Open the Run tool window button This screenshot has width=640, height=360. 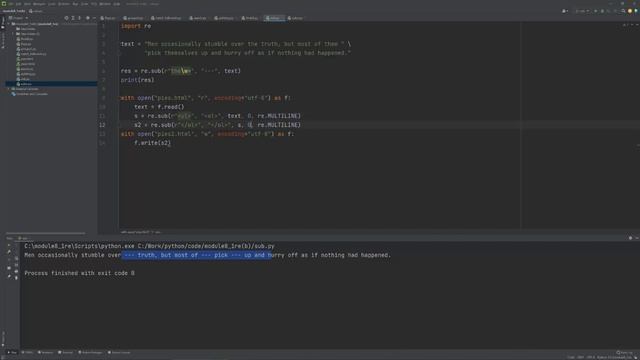(12, 352)
